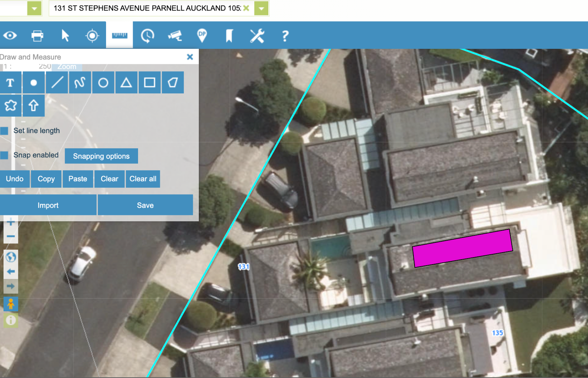Clear the address search text
This screenshot has height=378, width=588.
click(x=246, y=8)
